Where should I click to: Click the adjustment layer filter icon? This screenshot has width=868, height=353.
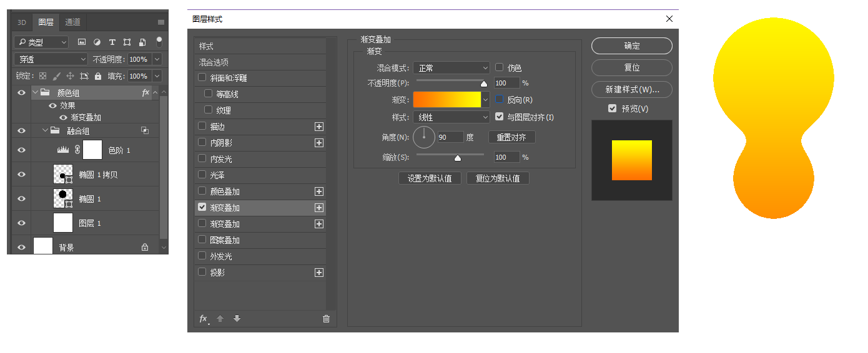97,42
